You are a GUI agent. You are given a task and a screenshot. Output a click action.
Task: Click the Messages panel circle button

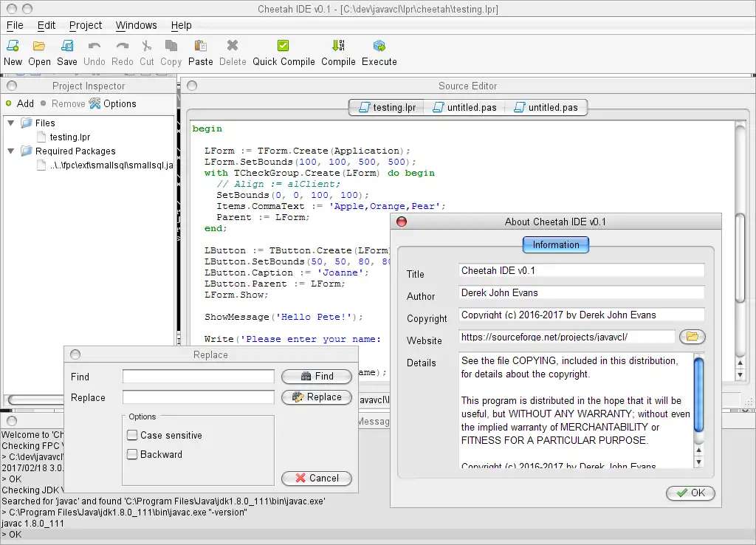point(12,421)
